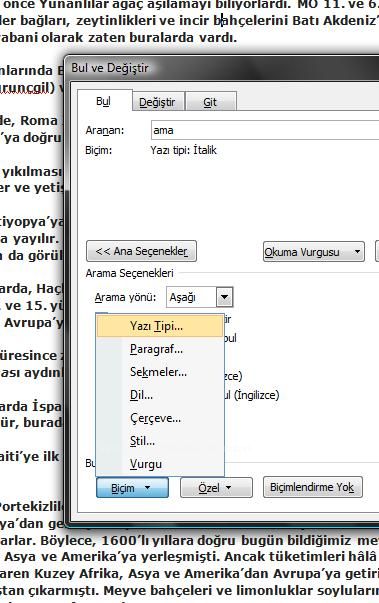Screen dimensions: 379x603
Task: Switch to the Bul tab
Action: tap(104, 101)
